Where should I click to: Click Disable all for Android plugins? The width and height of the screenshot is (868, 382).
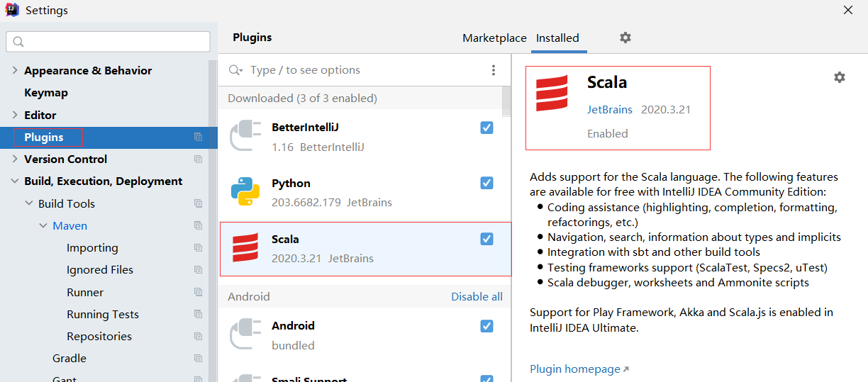point(477,297)
